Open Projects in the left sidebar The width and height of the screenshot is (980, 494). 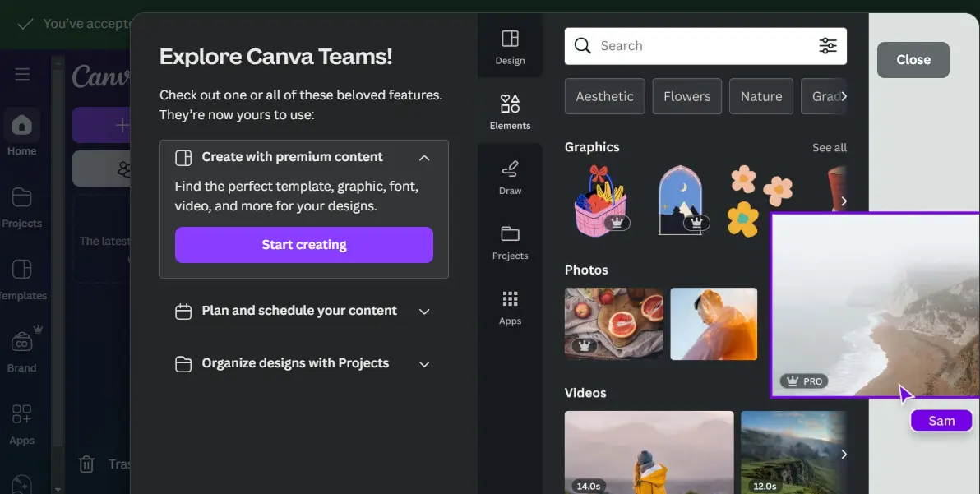pos(21,207)
